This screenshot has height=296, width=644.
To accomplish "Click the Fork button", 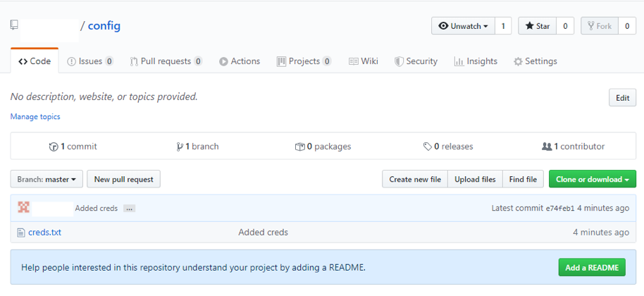I will [599, 26].
